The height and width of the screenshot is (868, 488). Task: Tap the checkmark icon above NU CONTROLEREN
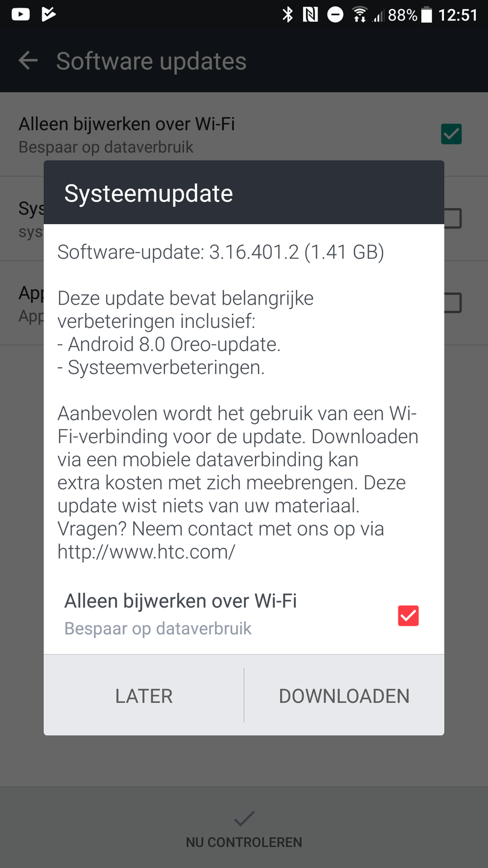244,818
